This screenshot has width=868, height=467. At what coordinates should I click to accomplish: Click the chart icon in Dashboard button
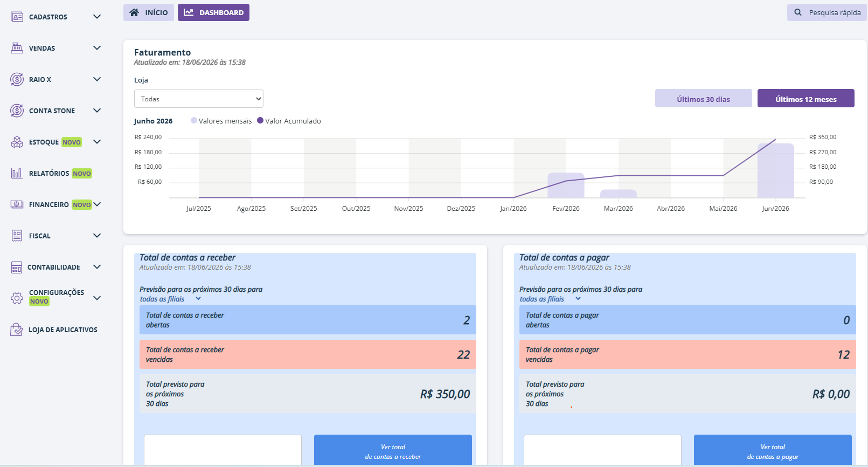tap(189, 12)
